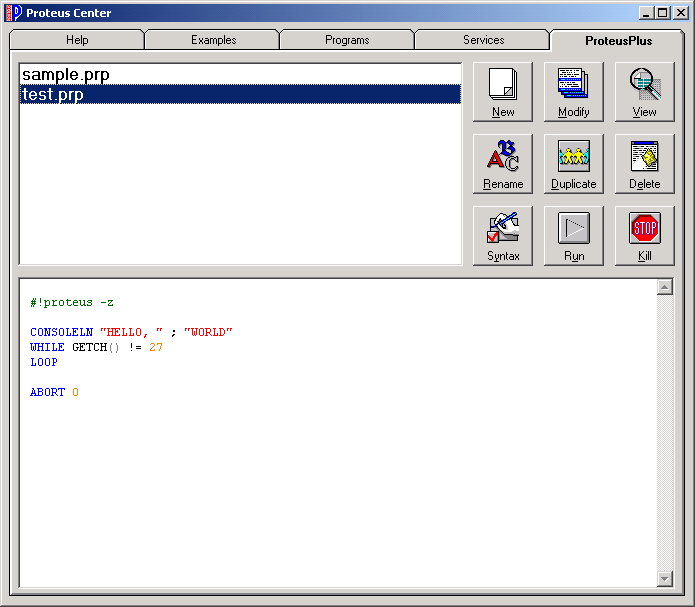Click the CONSOLELN keyword in code
The image size is (695, 607).
(62, 332)
